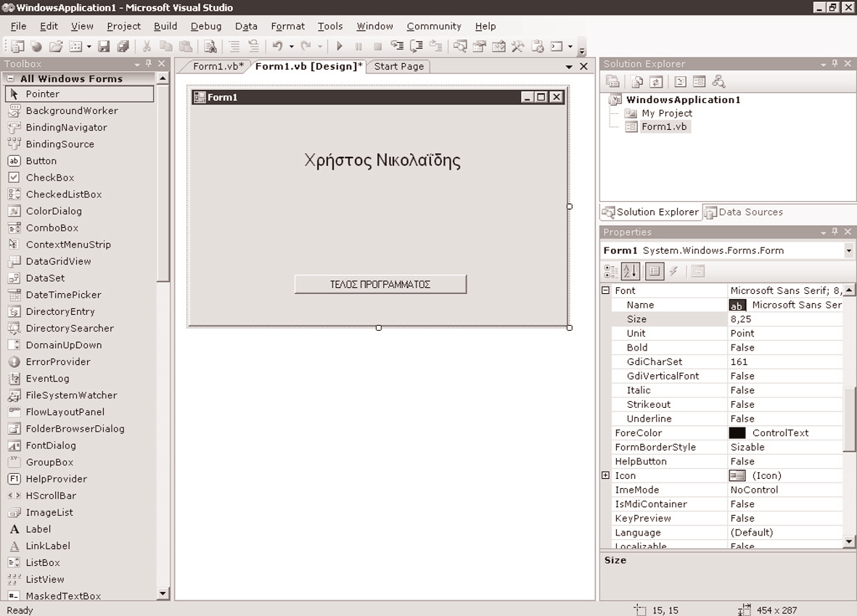Click the Cut scissors icon
Viewport: 857px width, 616px height.
(x=147, y=46)
